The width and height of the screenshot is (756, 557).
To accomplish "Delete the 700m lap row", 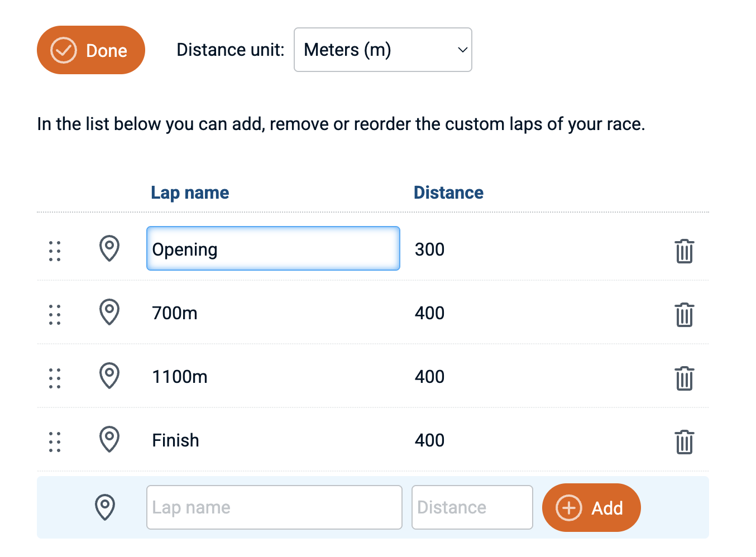I will click(x=684, y=315).
